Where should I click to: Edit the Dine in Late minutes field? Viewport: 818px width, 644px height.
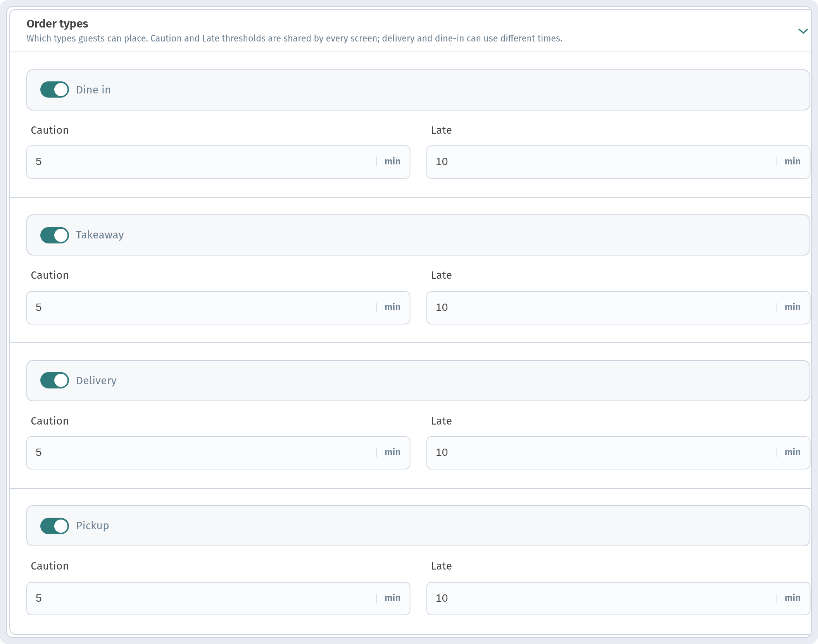click(x=618, y=162)
